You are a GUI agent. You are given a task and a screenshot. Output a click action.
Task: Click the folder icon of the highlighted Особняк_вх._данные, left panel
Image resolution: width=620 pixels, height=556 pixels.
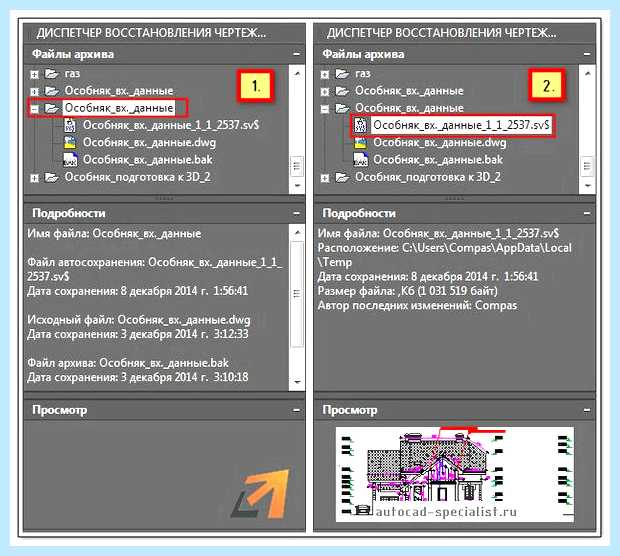coord(52,108)
